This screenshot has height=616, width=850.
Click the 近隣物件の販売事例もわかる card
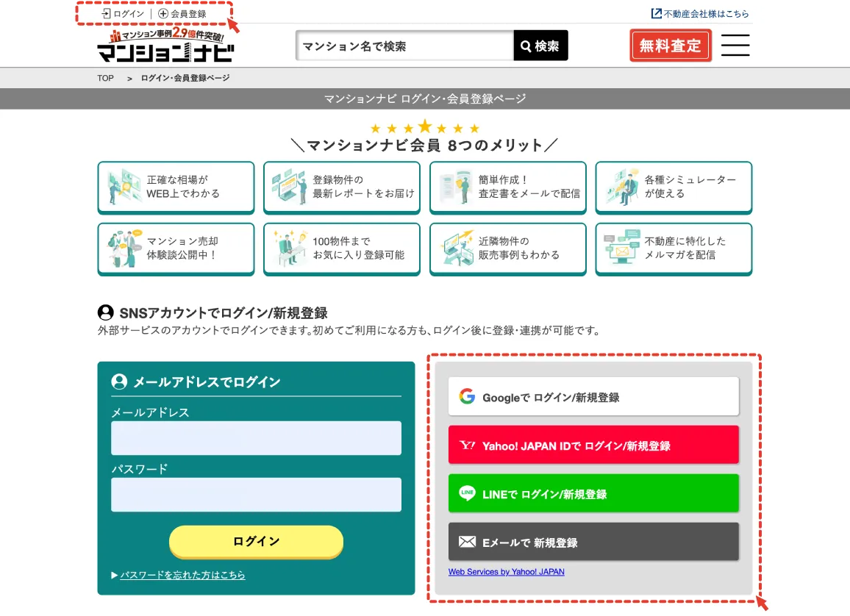508,248
